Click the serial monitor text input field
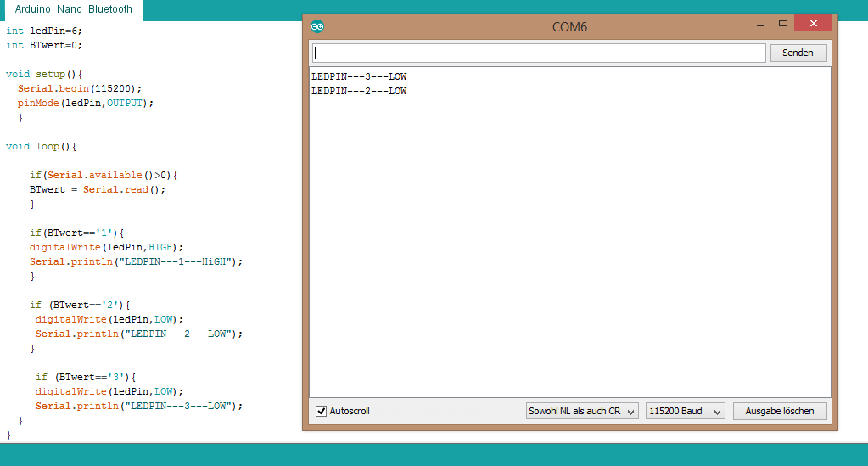The image size is (868, 466). 539,53
